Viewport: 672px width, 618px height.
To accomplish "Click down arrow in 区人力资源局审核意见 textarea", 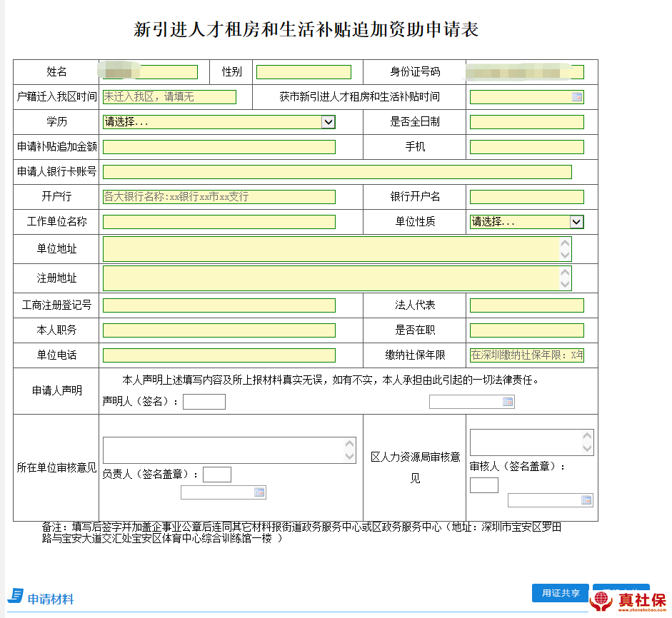I will click(x=587, y=448).
